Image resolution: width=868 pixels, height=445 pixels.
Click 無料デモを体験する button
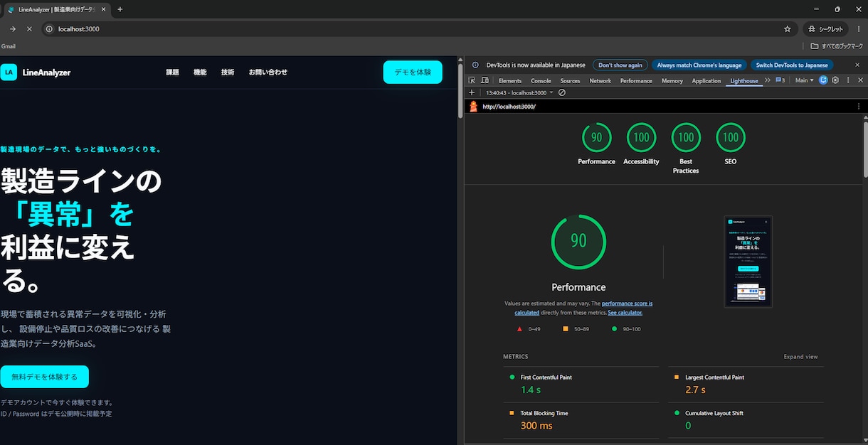(x=44, y=377)
